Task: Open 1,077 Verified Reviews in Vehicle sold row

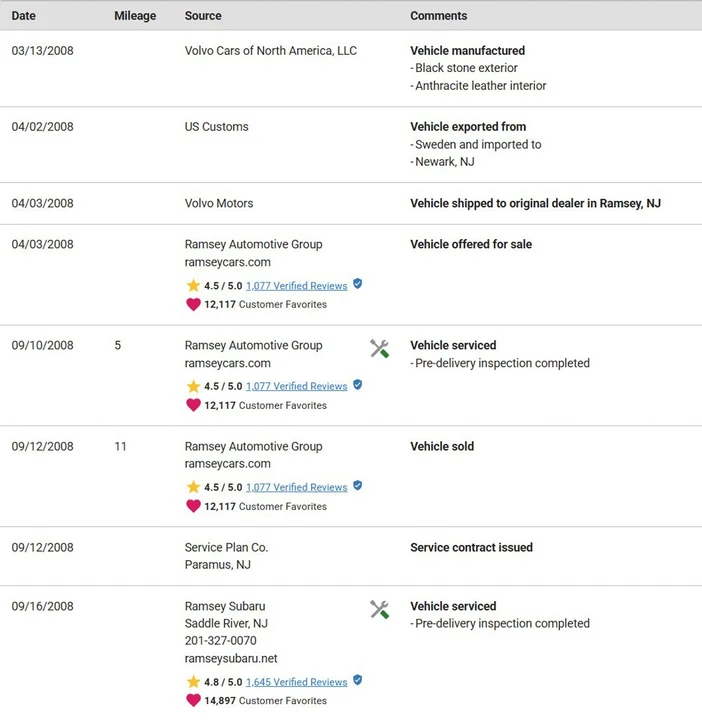Action: [297, 487]
